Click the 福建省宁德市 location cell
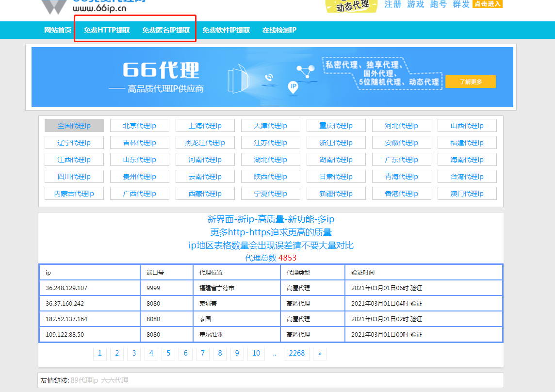 pyautogui.click(x=237, y=288)
